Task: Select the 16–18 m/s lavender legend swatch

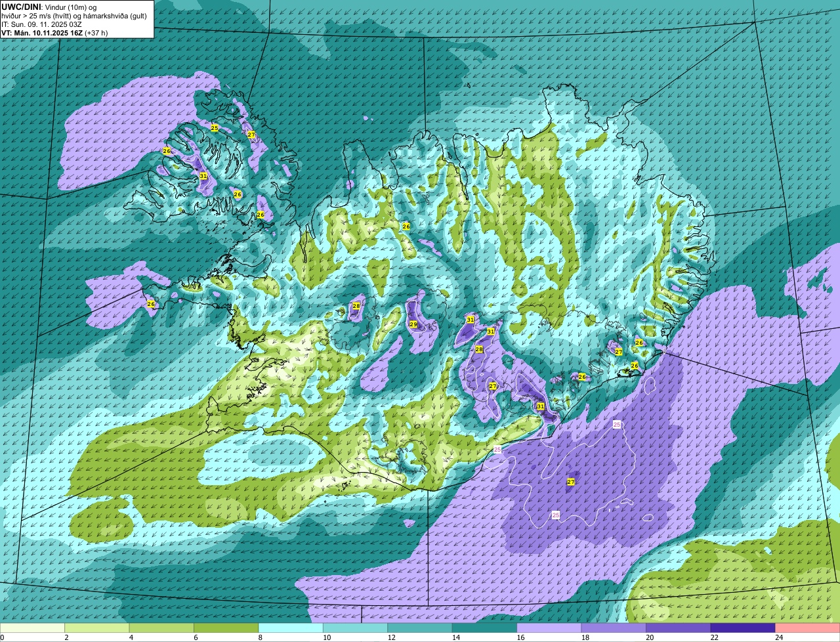Action: pos(549,628)
